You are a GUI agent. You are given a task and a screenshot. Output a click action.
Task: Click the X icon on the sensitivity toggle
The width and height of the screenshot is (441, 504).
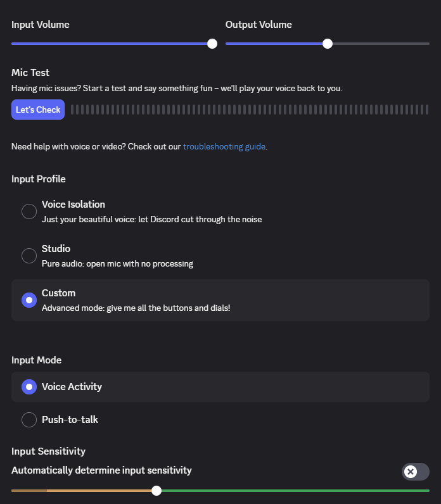pyautogui.click(x=411, y=472)
